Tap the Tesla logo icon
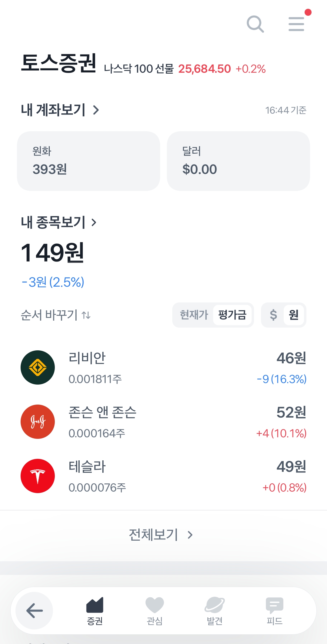Image resolution: width=327 pixels, height=644 pixels. 38,476
